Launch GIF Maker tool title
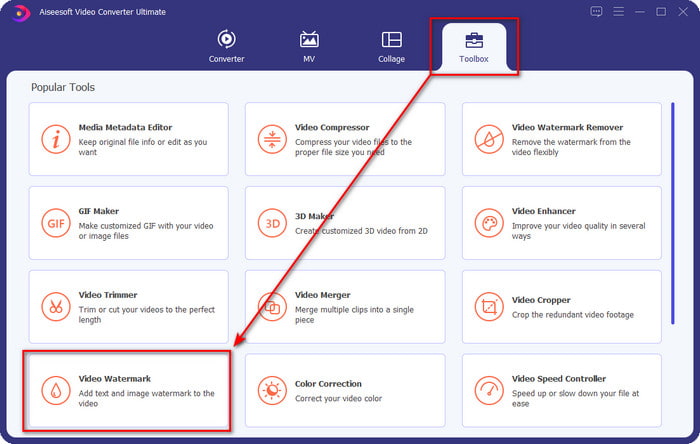Image resolution: width=700 pixels, height=444 pixels. tap(98, 211)
